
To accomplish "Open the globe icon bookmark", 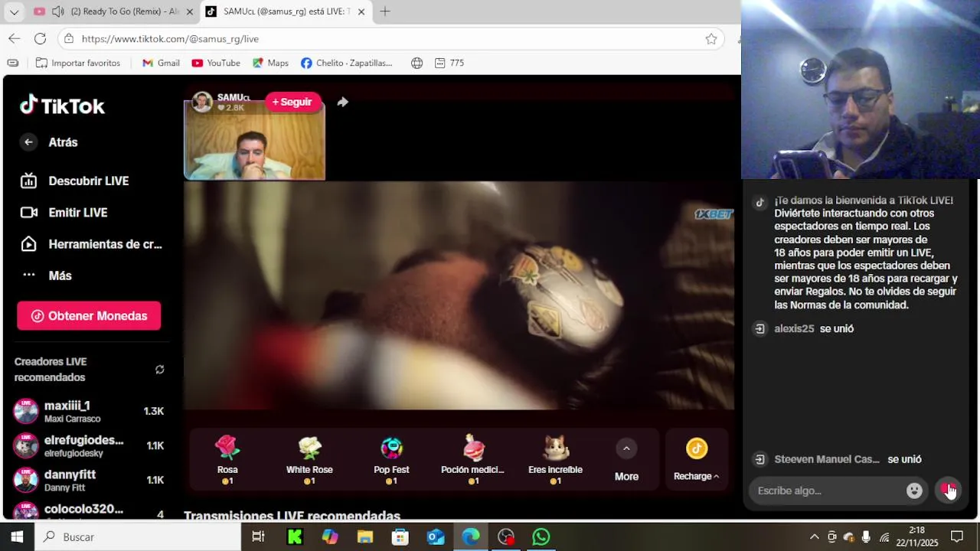I will click(x=416, y=63).
